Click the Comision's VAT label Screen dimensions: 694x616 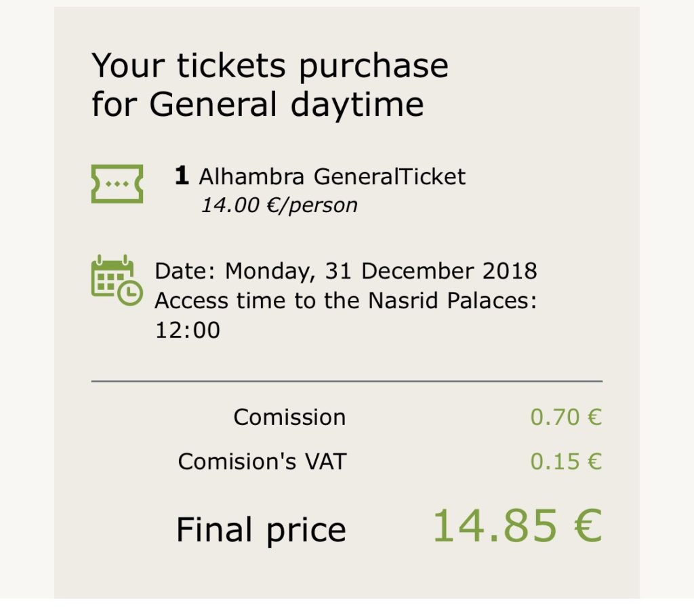tap(262, 461)
